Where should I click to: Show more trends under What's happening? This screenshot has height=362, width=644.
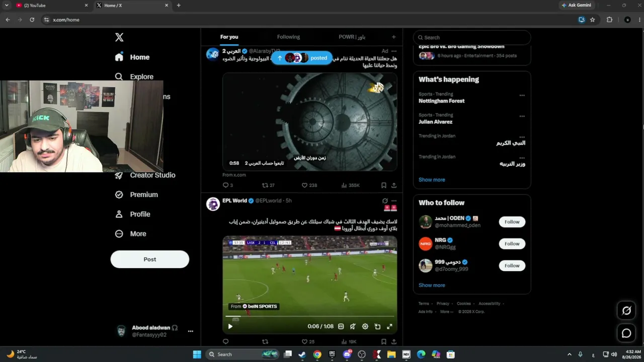click(432, 179)
